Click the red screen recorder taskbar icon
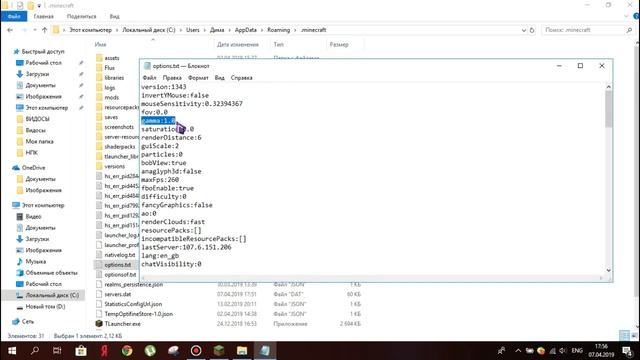The height and width of the screenshot is (360, 640). tap(196, 351)
